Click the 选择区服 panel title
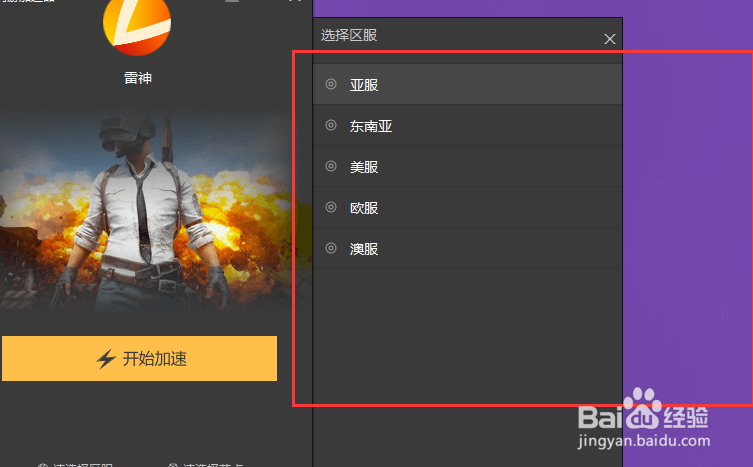 point(349,35)
